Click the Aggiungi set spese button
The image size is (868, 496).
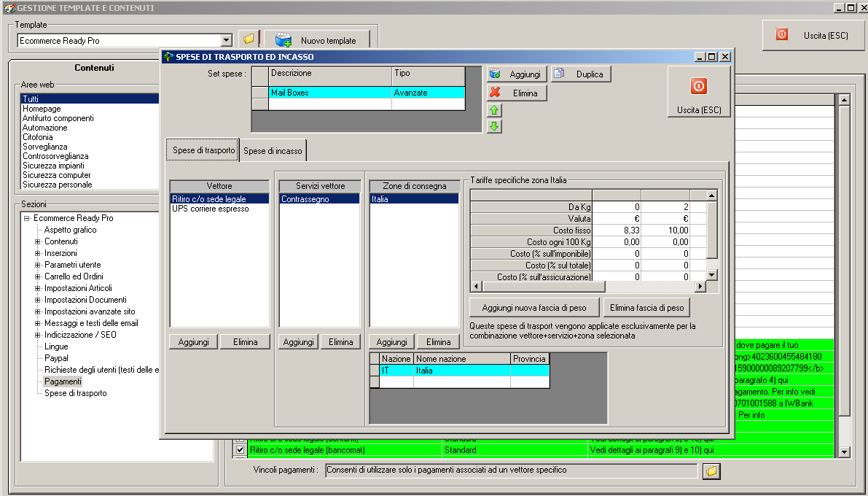point(517,74)
